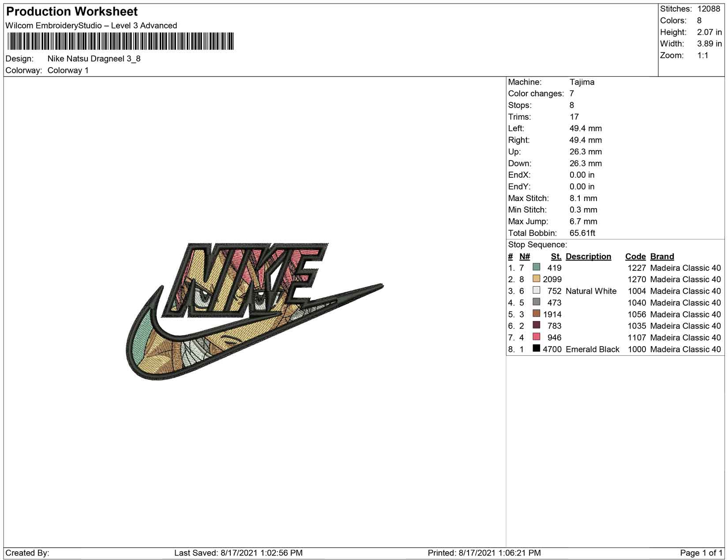The width and height of the screenshot is (728, 560).
Task: Click the Code column header
Action: [x=635, y=257]
